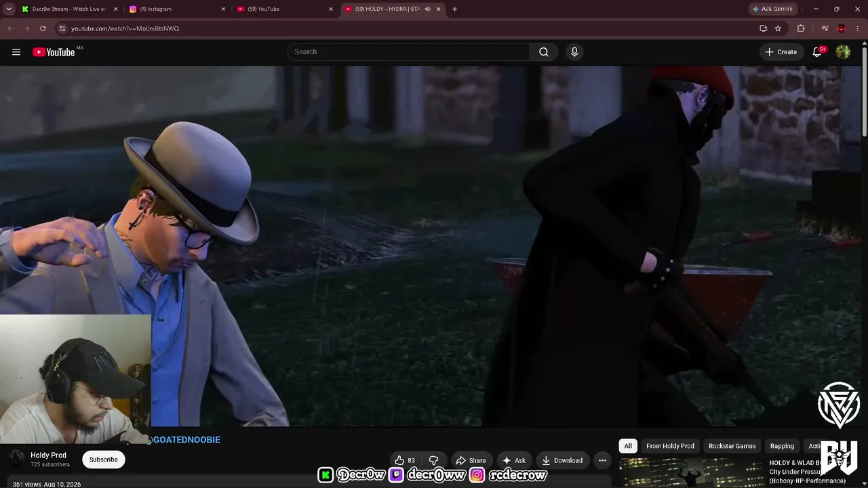Viewport: 868px width, 488px height.
Task: Switch to the Instagram tab
Action: pos(177,9)
